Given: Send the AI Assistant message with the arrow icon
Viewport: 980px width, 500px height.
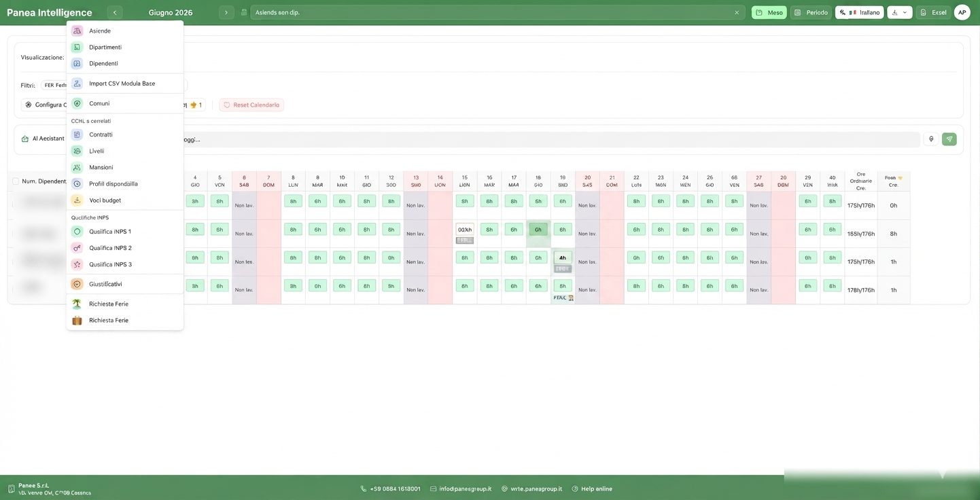Looking at the screenshot, I should point(949,139).
